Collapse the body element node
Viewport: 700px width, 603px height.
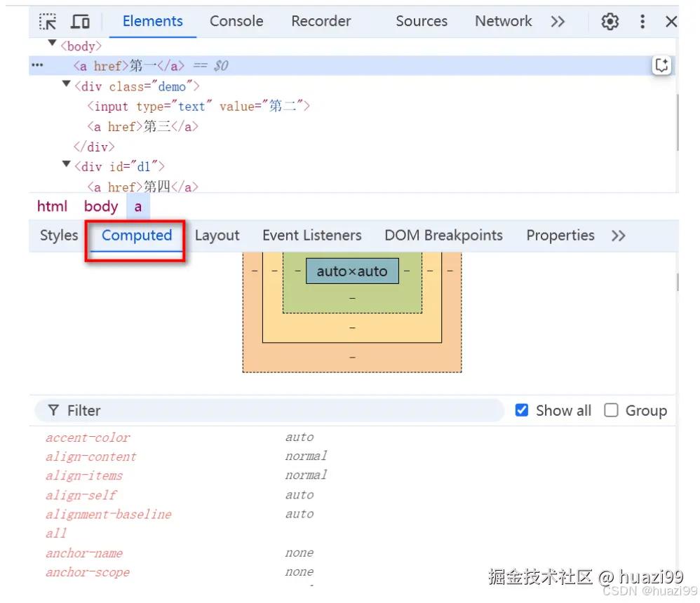tap(52, 43)
